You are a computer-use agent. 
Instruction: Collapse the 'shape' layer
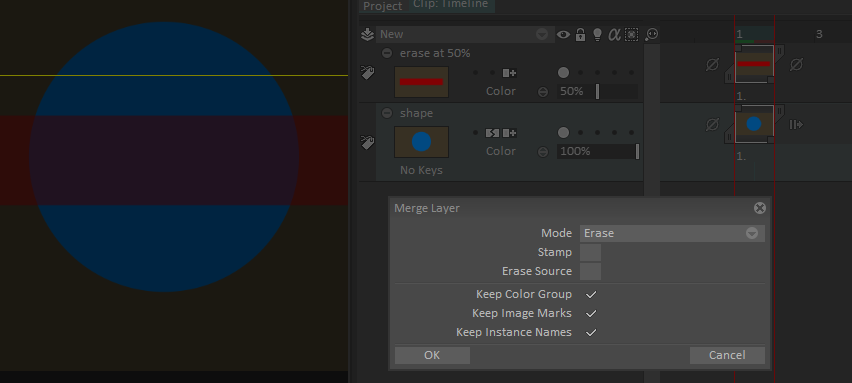point(386,113)
